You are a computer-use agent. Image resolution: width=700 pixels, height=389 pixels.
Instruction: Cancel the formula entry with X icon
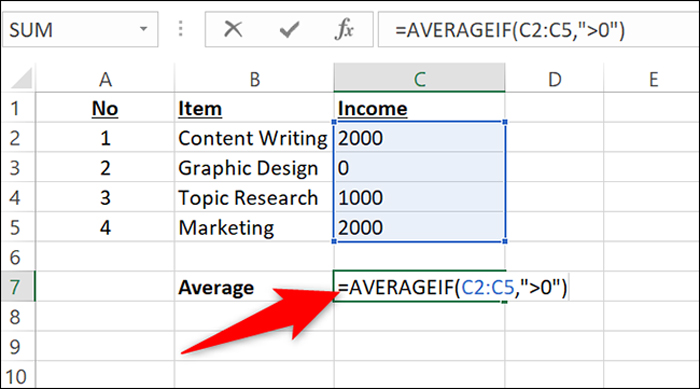pos(233,29)
